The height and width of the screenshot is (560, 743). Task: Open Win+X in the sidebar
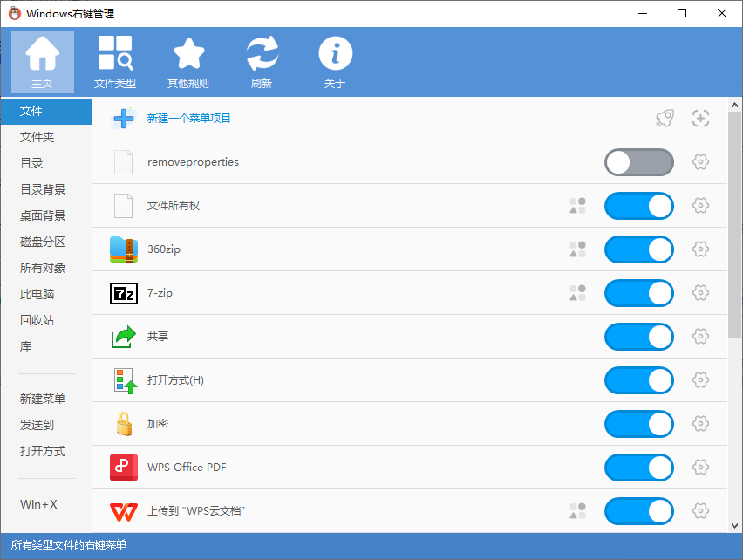coord(46,504)
